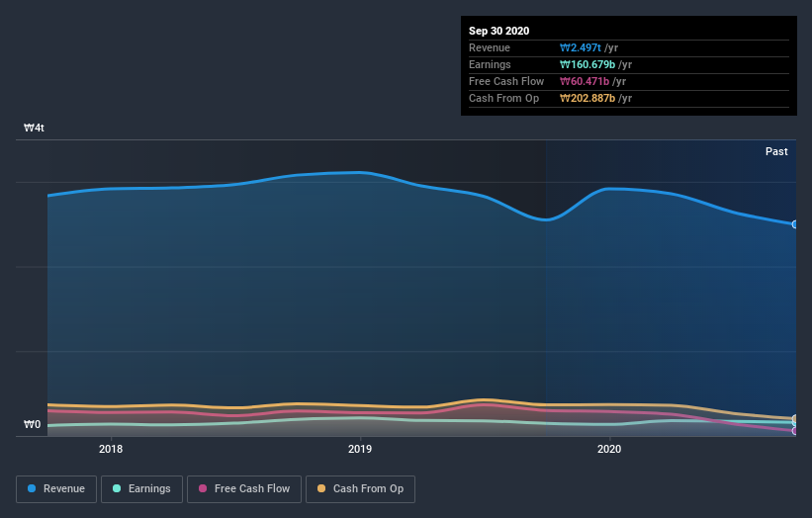The image size is (812, 518).
Task: Click the Free Cash Flow label in tooltip
Action: click(506, 81)
